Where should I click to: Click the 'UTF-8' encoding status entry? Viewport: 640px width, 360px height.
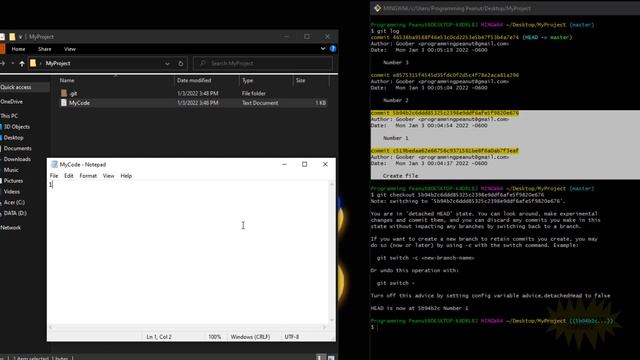(x=292, y=337)
